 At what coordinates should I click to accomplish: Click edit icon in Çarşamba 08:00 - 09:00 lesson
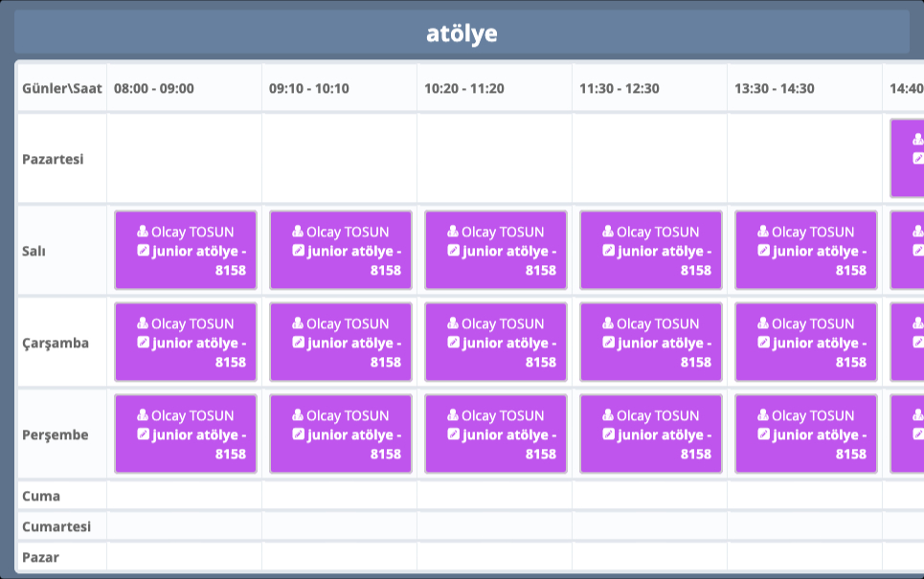click(x=143, y=343)
